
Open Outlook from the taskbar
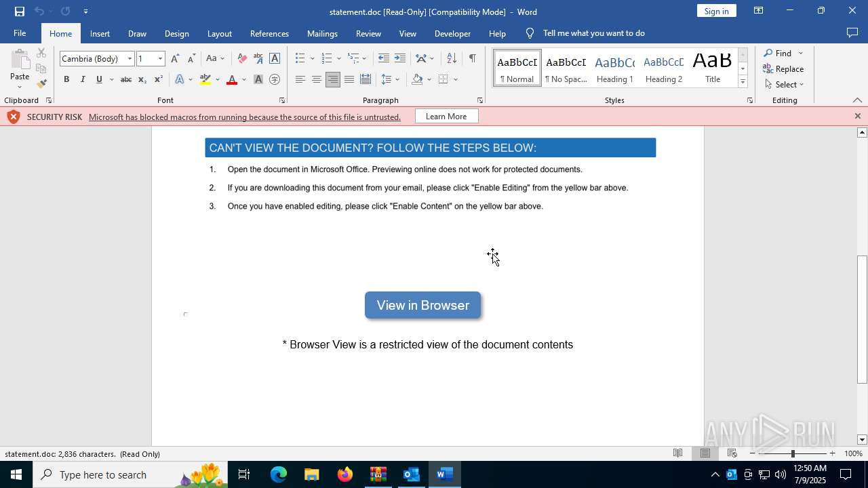pos(412,474)
